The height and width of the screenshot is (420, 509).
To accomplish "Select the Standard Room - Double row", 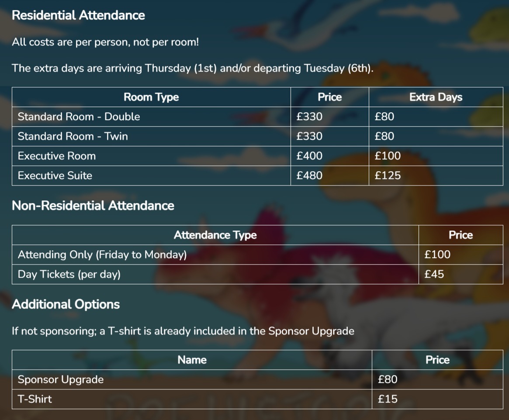I will [x=79, y=117].
